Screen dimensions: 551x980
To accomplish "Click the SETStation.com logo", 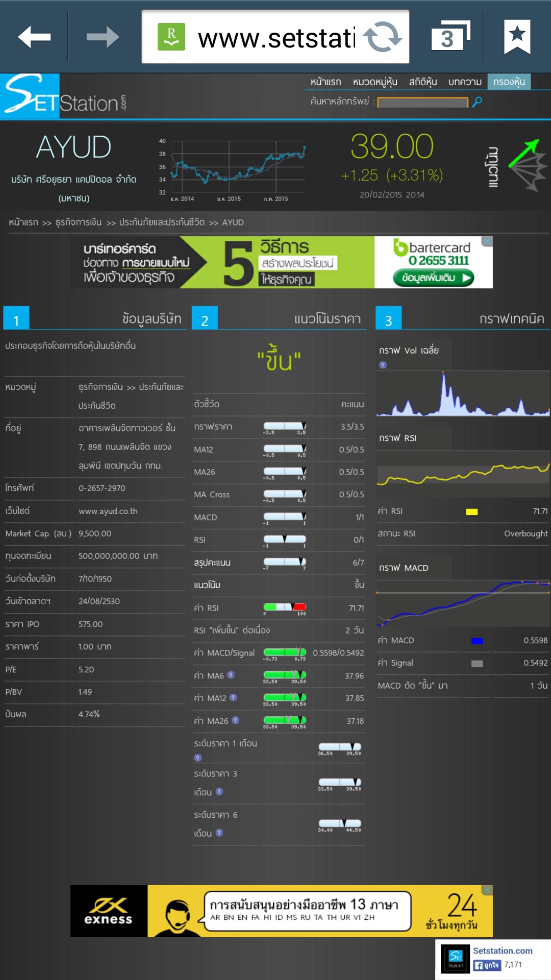I will pos(63,96).
